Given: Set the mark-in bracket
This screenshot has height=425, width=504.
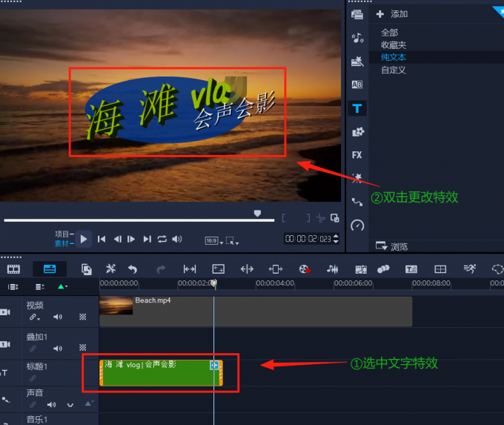Looking at the screenshot, I should (x=283, y=218).
